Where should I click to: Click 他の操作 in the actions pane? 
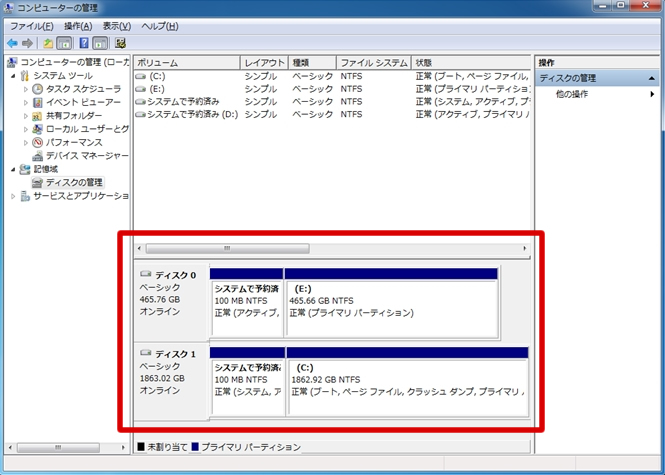tap(572, 94)
